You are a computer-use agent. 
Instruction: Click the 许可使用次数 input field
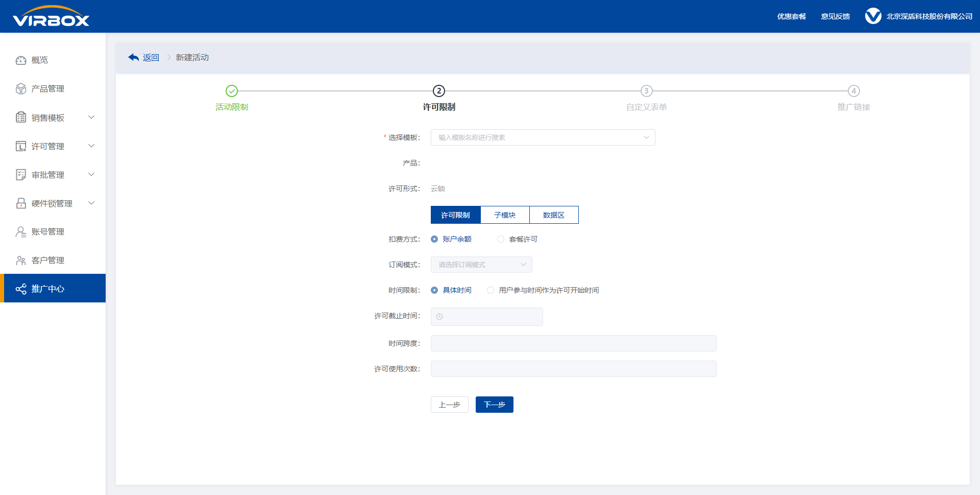(574, 369)
